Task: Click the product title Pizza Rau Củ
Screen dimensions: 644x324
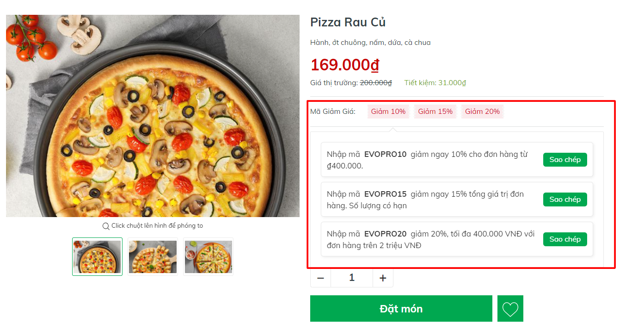Action: coord(348,22)
